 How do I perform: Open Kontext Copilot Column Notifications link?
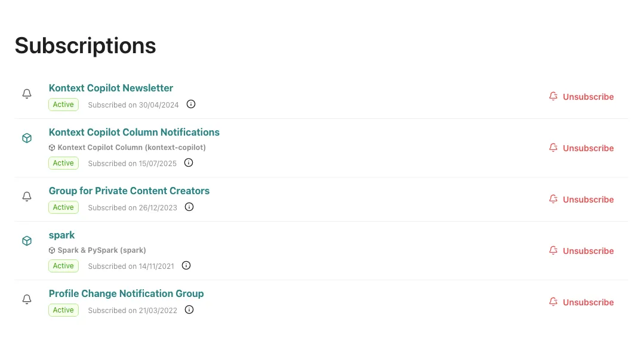coord(134,132)
